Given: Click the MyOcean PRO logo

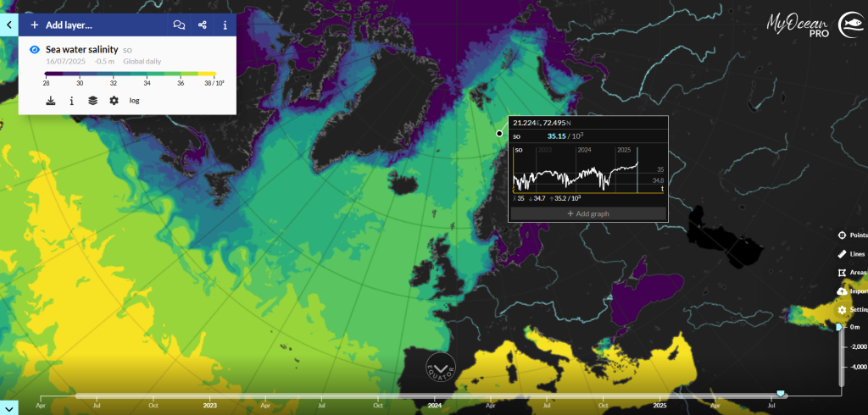Looking at the screenshot, I should (x=798, y=25).
